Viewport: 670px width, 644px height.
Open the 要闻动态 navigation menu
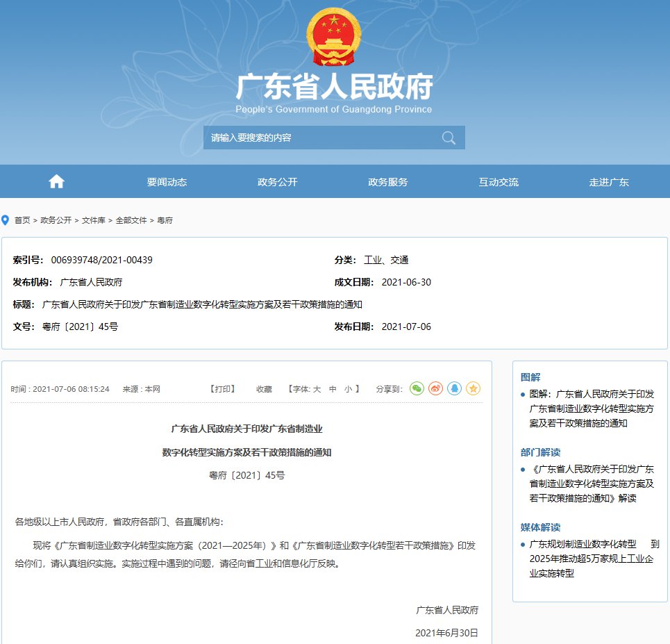tap(167, 182)
